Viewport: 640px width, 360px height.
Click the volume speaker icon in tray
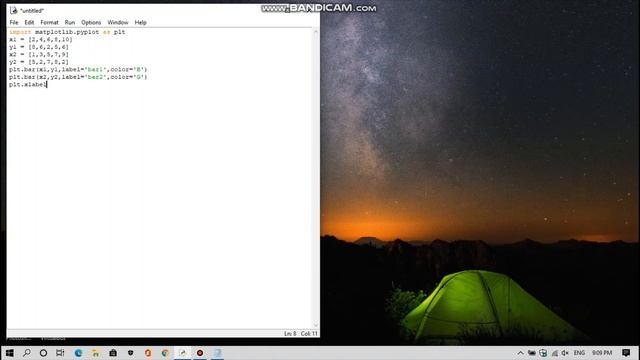[565, 353]
